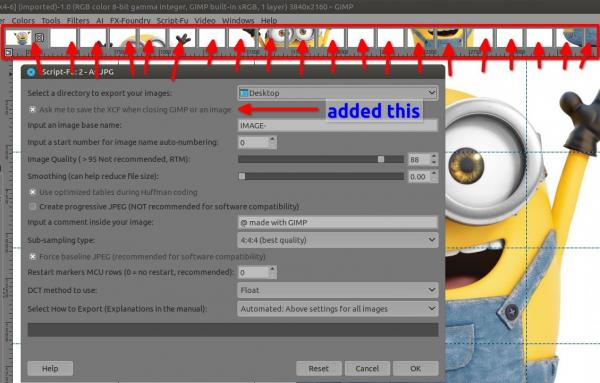Click the Script-Fu dialog title icon
Viewport: 600px width, 383px height.
(x=31, y=72)
